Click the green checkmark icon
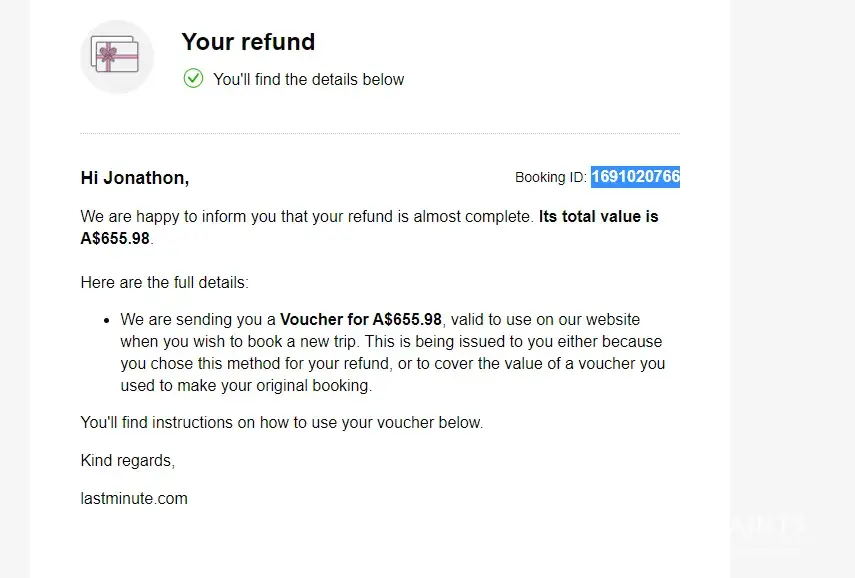 [x=193, y=78]
